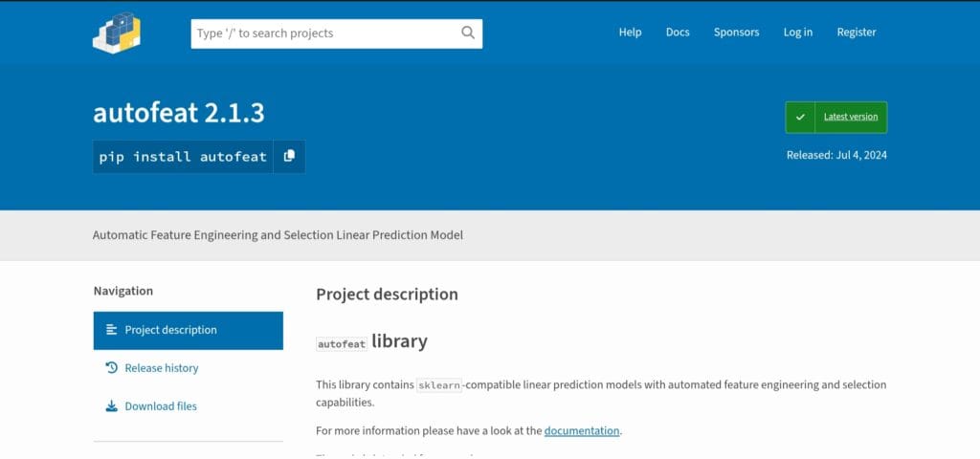Open the Help page from the top menu
The height and width of the screenshot is (459, 980).
coord(630,33)
